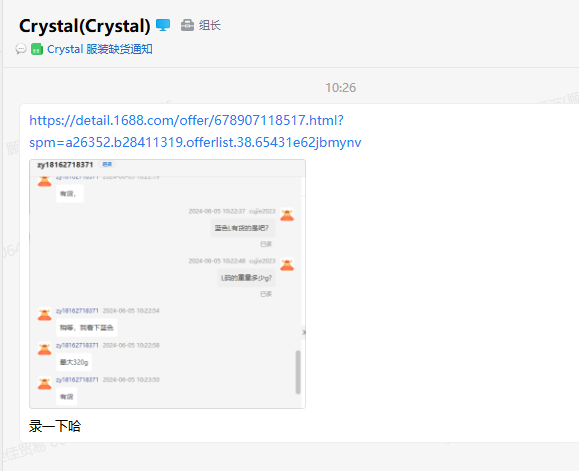Image resolution: width=579 pixels, height=471 pixels.
Task: Click the small blue tag beside zy18162718371 header
Action: [x=107, y=164]
